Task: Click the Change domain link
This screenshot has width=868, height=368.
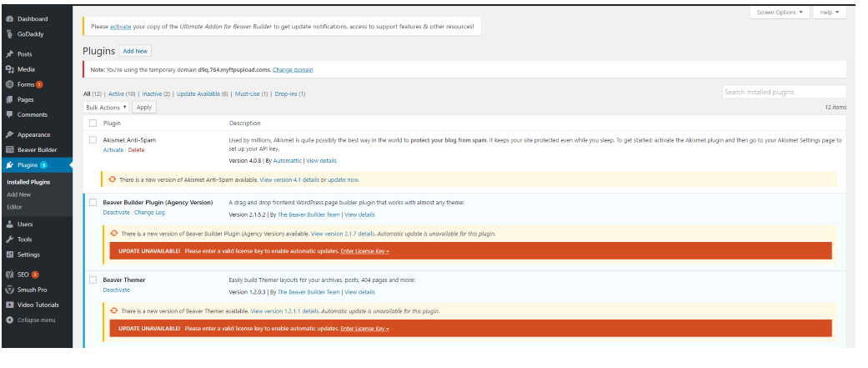Action: click(x=293, y=70)
